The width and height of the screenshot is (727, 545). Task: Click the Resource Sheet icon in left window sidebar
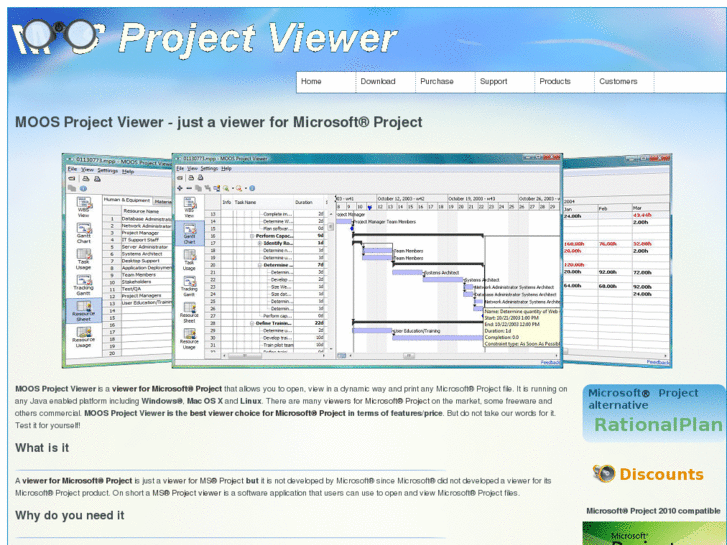tap(83, 311)
